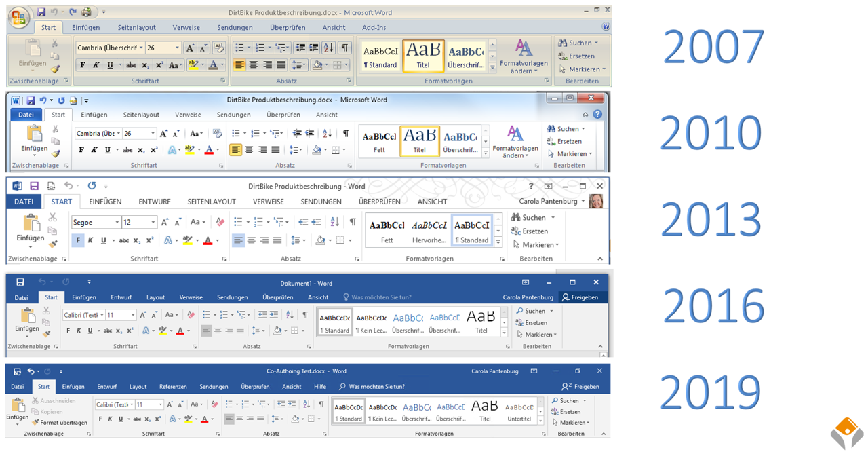
Task: Click the scissors cut icon in Word 2013
Action: pos(52,218)
